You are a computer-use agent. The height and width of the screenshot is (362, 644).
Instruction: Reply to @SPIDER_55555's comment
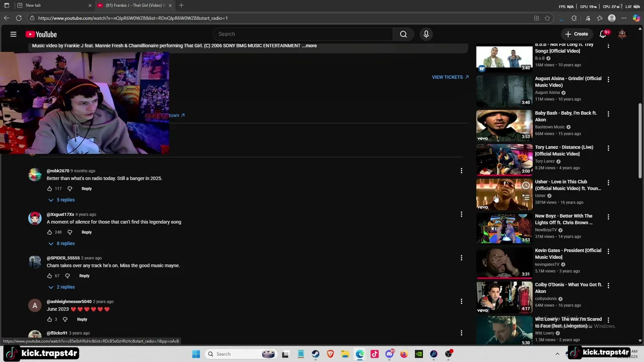(84, 276)
